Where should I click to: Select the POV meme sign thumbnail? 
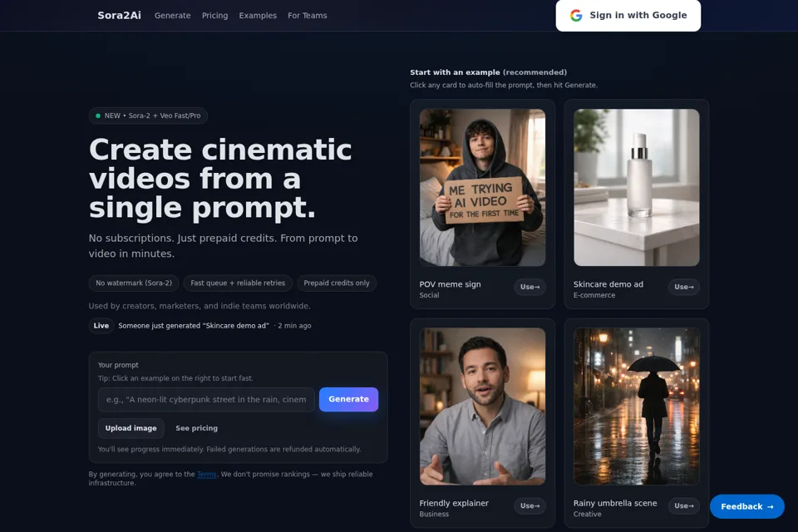pos(482,187)
